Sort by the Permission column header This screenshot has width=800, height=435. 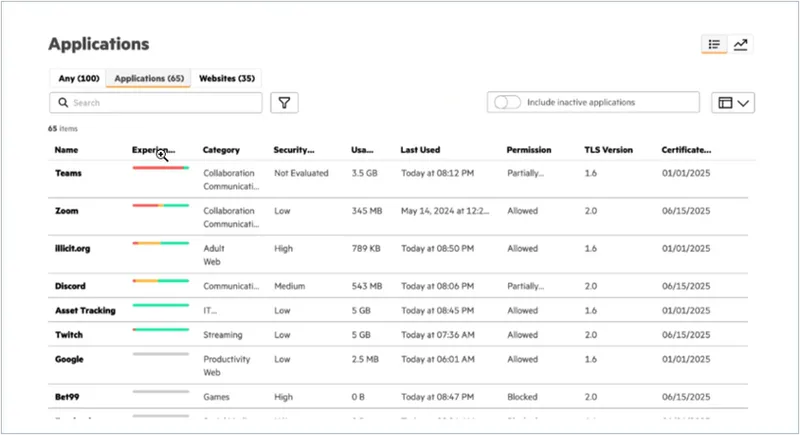click(529, 150)
